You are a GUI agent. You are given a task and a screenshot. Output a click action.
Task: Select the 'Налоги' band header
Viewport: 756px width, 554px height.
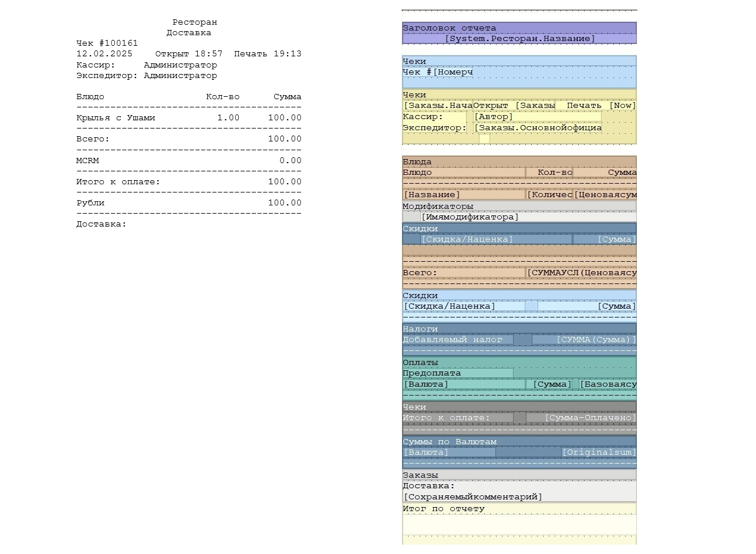click(519, 329)
